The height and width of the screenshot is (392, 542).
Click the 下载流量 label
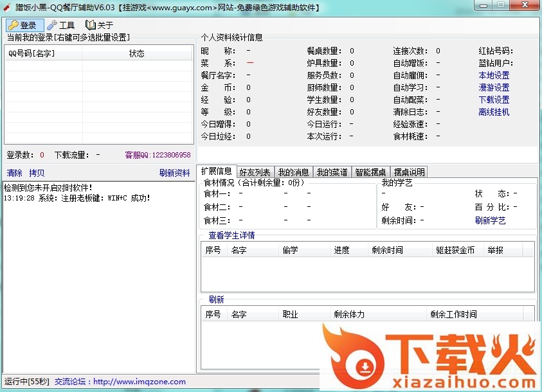click(71, 155)
